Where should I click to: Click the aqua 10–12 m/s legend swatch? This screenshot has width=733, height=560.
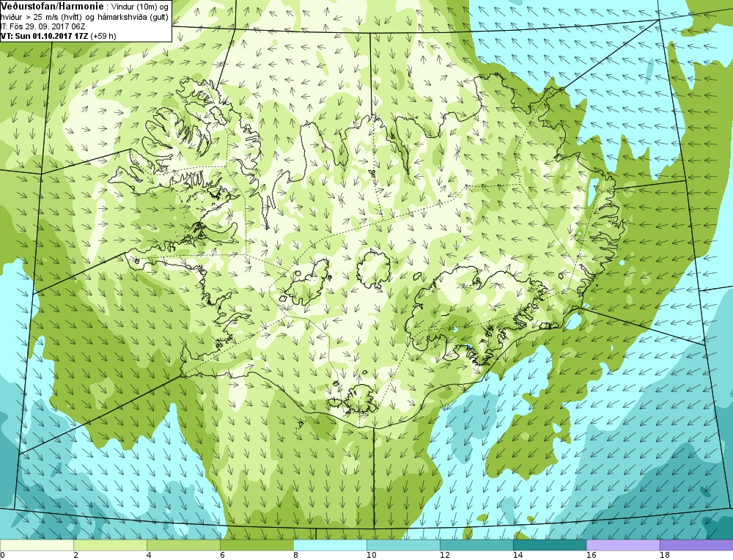coord(403,545)
